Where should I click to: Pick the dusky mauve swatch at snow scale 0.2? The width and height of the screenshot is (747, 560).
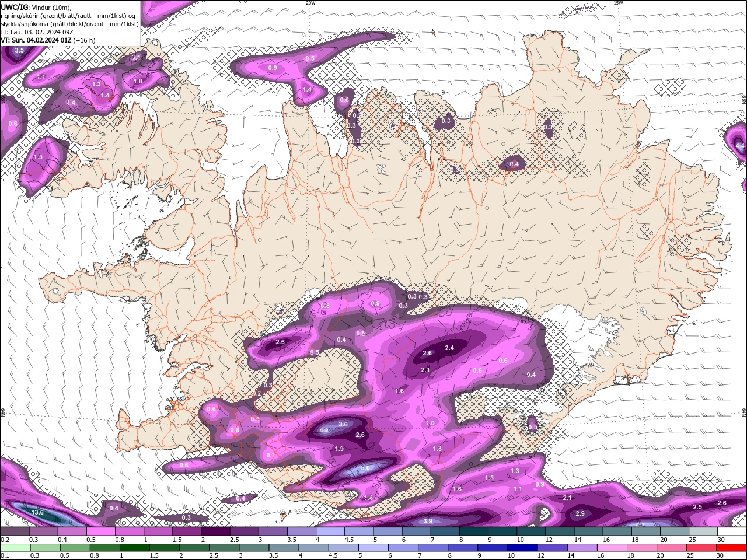(x=15, y=531)
